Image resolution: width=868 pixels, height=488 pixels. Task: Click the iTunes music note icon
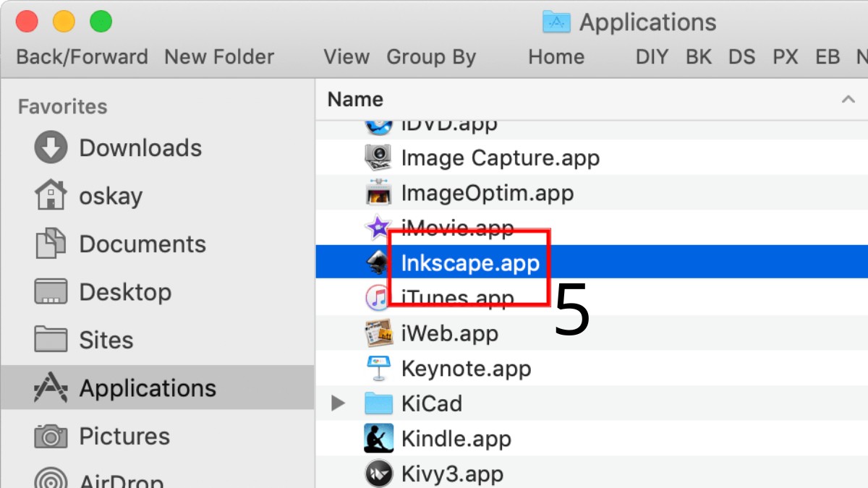(x=378, y=298)
